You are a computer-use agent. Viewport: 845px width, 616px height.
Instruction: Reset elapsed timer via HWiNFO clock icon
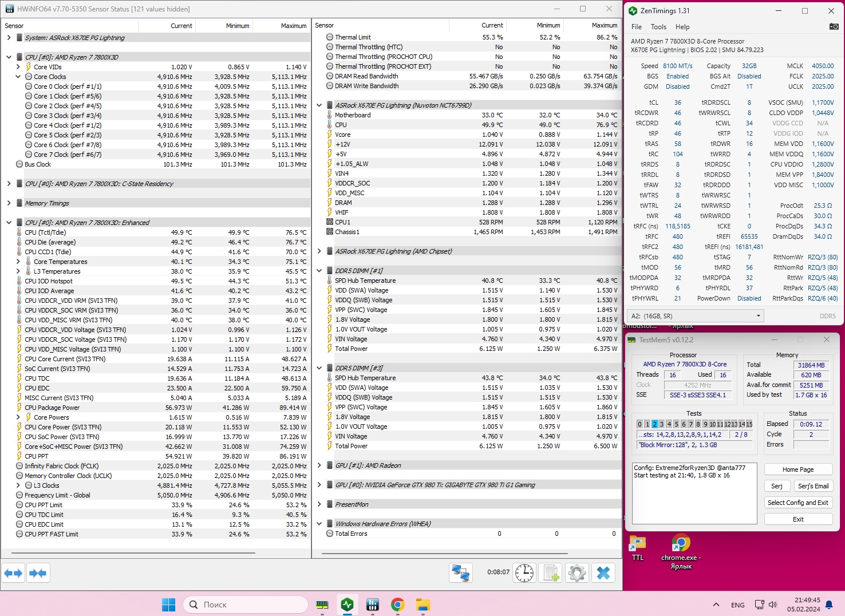[524, 573]
